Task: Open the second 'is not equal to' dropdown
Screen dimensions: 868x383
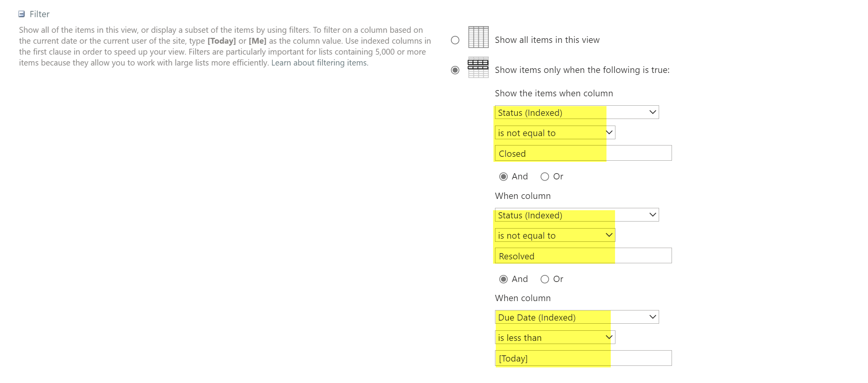Action: click(555, 235)
